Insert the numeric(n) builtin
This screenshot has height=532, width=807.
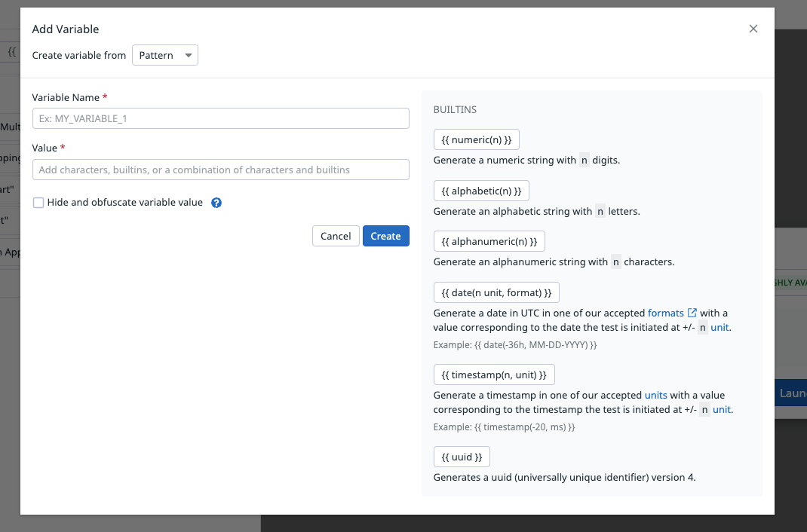tap(477, 139)
